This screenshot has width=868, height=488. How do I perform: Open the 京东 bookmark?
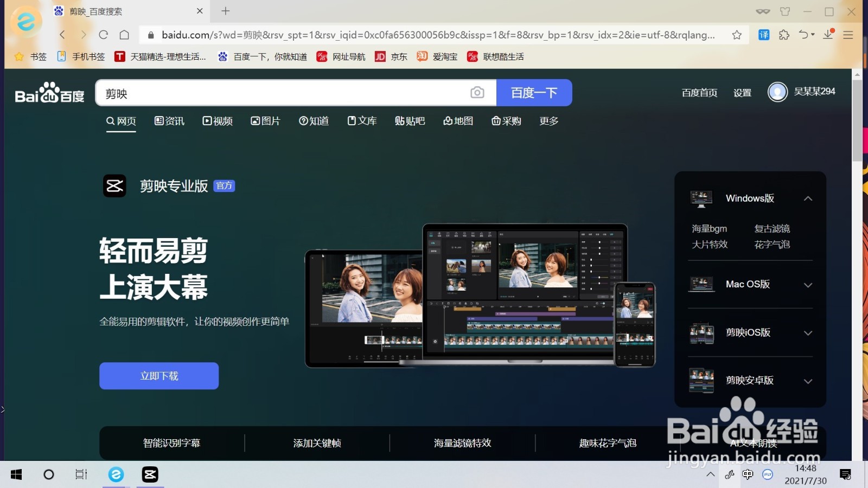[391, 56]
